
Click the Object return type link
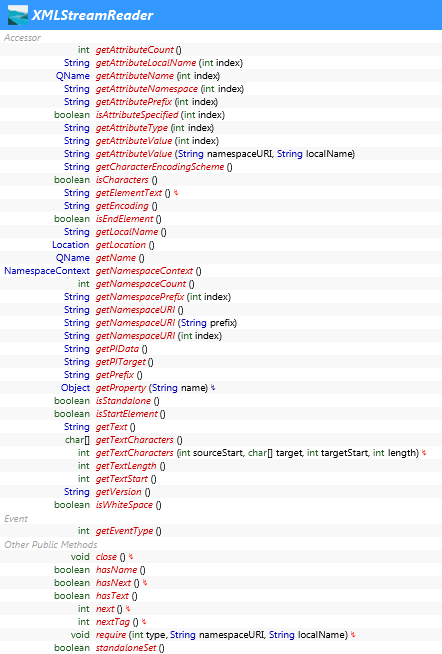pos(75,387)
